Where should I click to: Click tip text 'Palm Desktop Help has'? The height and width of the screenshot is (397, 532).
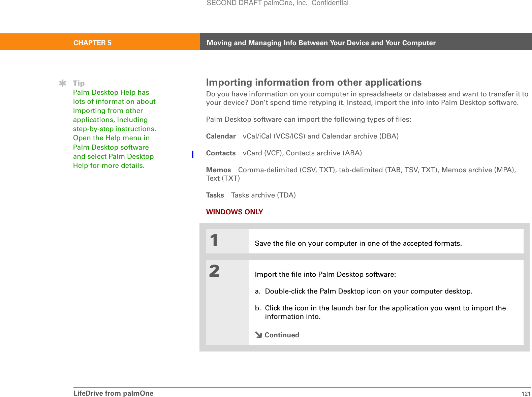[111, 92]
